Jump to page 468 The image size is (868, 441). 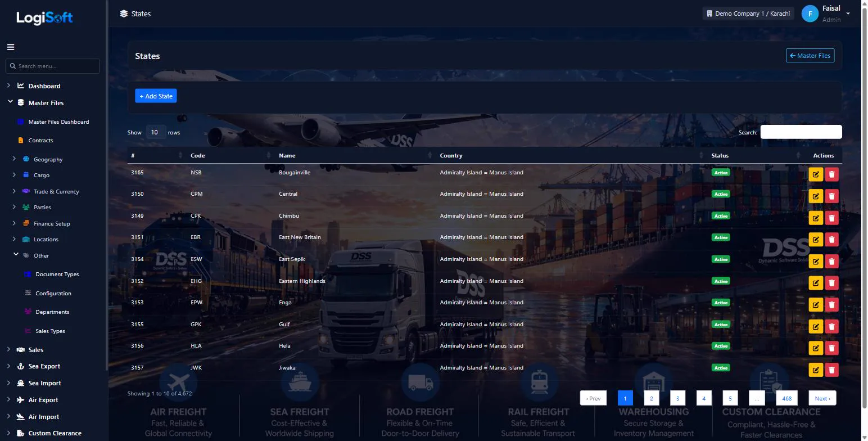787,398
